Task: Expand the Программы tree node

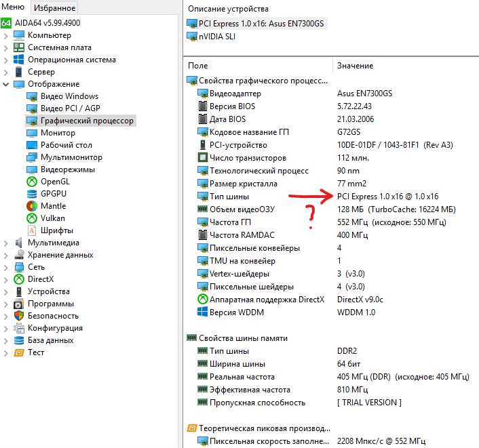Action: click(5, 304)
